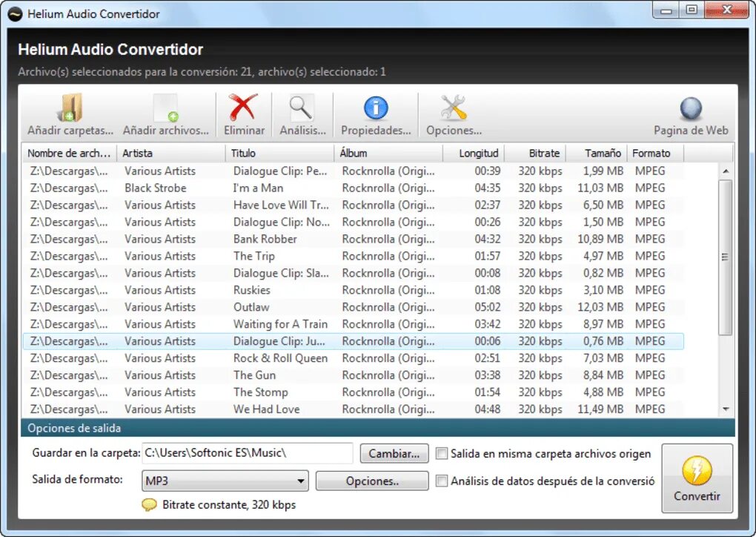Viewport: 756px width, 537px height.
Task: Enable Salida en misma carpeta archivos origen
Action: (x=442, y=453)
